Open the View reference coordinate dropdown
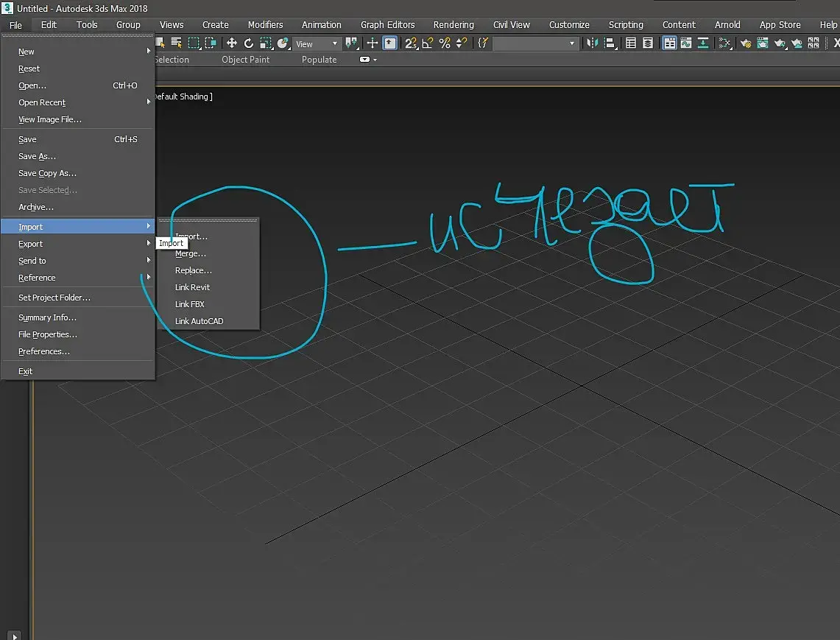Image resolution: width=840 pixels, height=640 pixels. (317, 44)
